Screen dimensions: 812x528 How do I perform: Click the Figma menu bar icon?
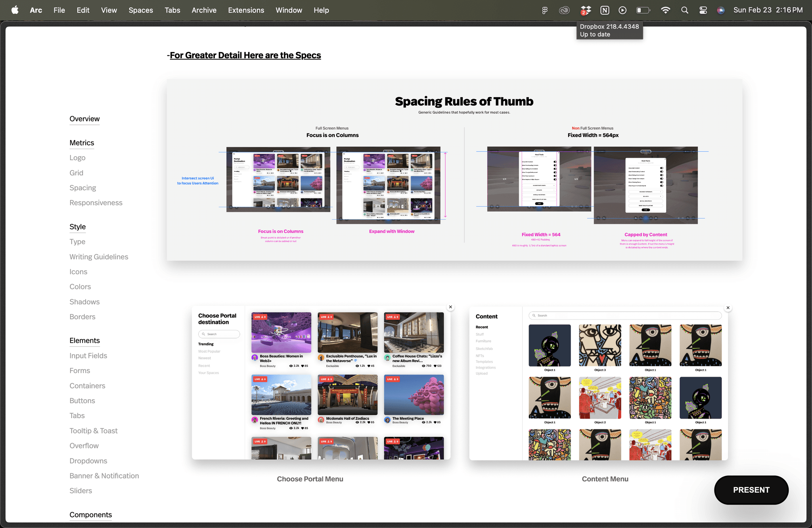545,10
